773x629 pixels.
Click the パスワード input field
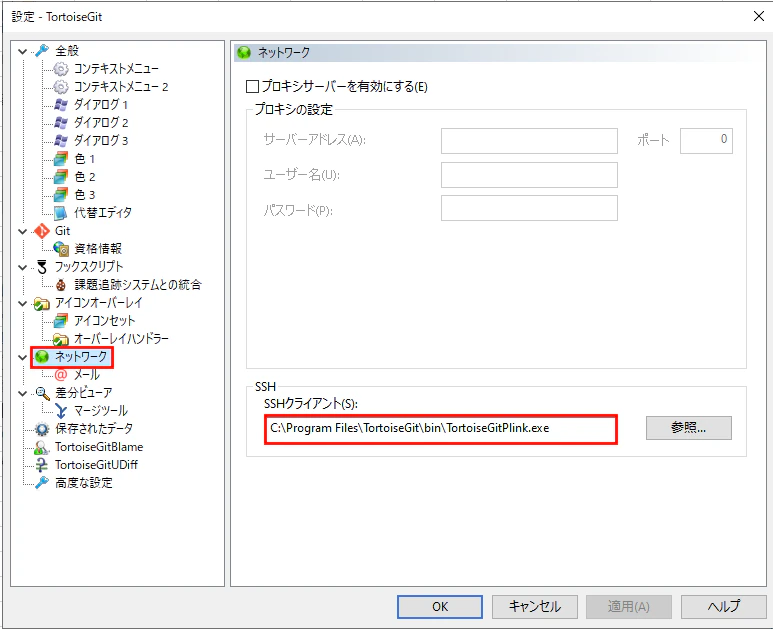click(529, 208)
